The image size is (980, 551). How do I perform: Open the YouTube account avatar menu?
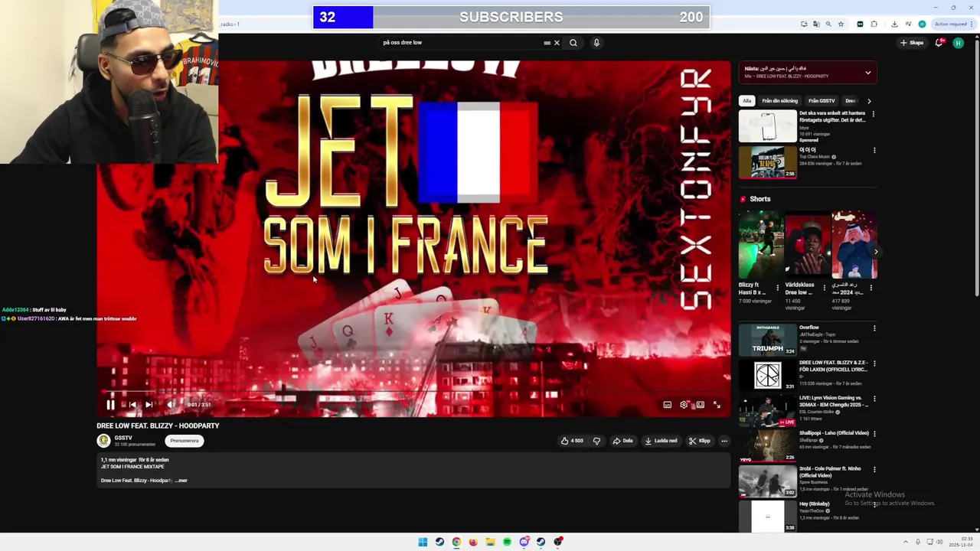[958, 43]
